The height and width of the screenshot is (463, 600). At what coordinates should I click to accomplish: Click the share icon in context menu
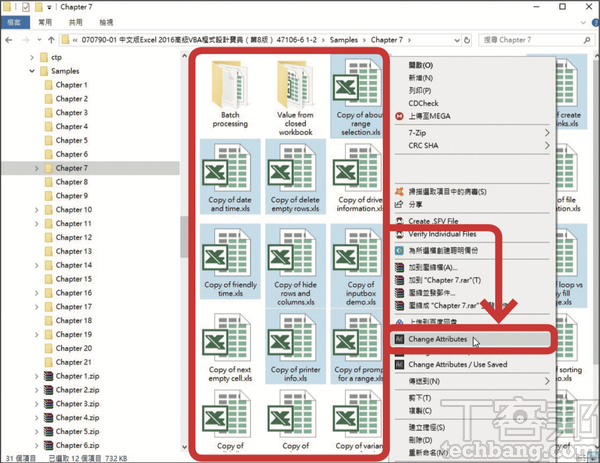pyautogui.click(x=399, y=204)
